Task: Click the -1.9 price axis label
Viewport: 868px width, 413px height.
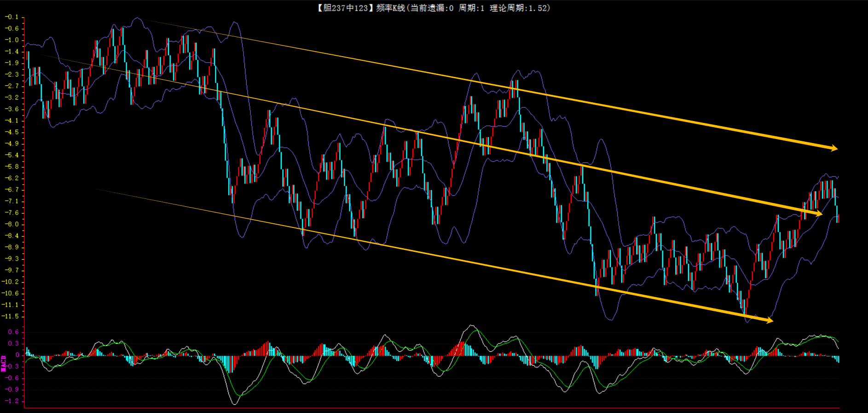Action: coord(12,63)
